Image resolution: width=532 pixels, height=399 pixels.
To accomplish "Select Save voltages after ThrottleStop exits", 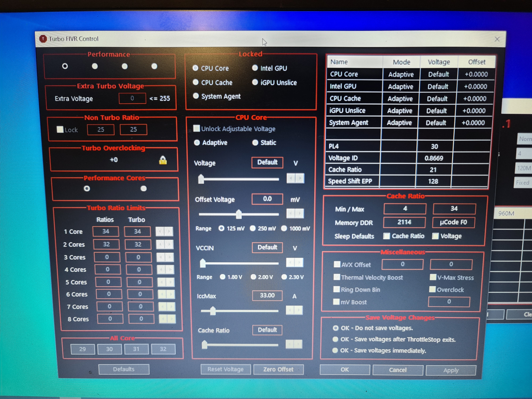I will [x=335, y=339].
